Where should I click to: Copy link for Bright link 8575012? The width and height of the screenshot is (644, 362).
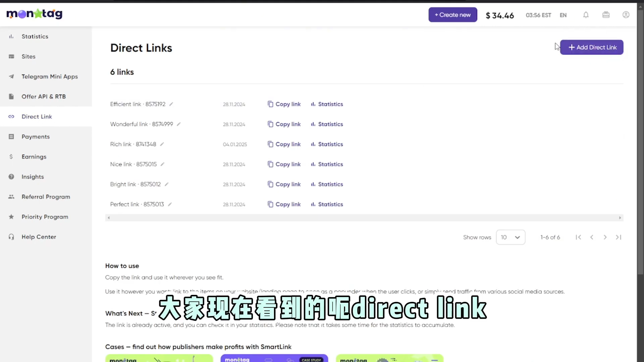[x=284, y=184]
